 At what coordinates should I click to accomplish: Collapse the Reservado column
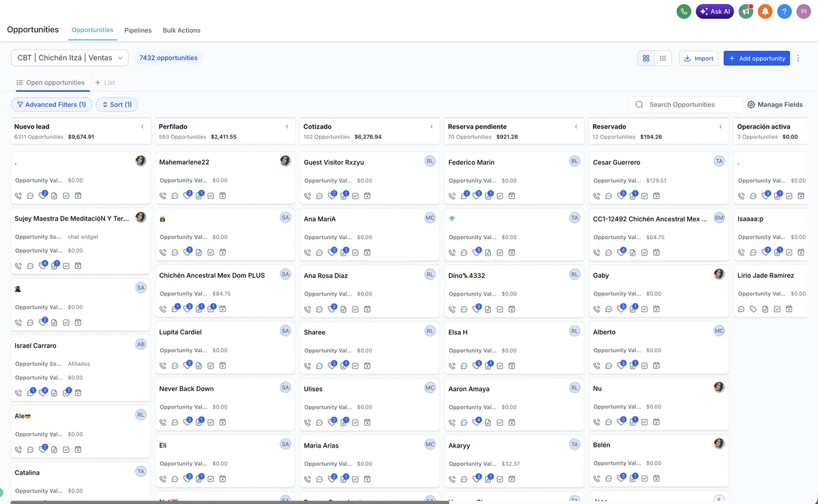point(721,127)
